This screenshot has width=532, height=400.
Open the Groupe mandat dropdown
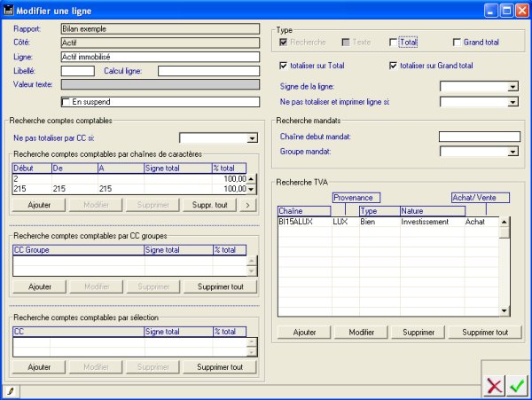(512, 152)
